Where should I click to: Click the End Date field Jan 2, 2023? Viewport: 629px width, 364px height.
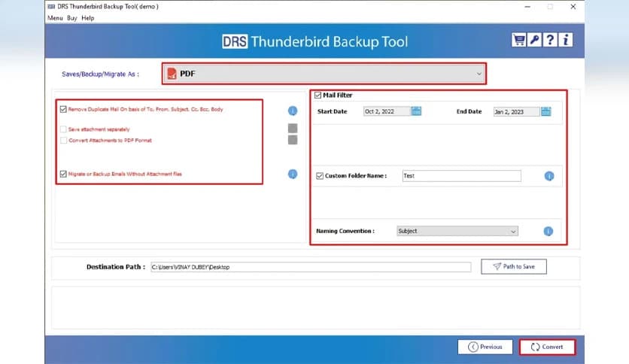(517, 112)
